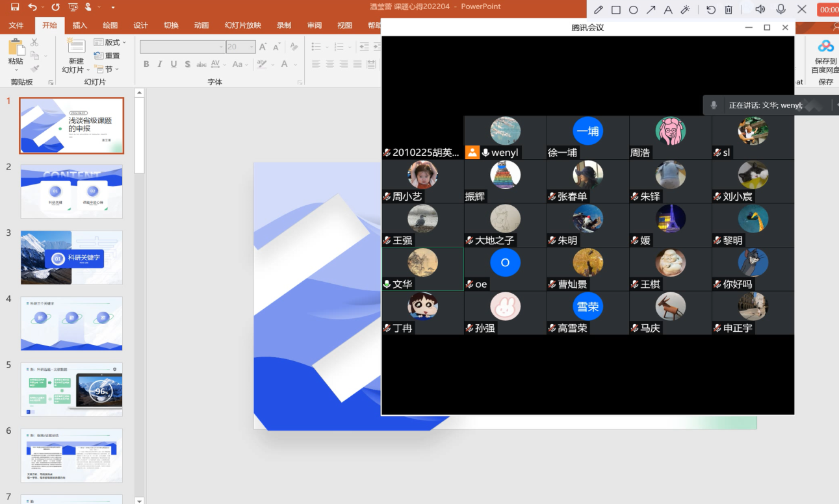Select slide 3 thumbnail with mountain image

pyautogui.click(x=71, y=257)
